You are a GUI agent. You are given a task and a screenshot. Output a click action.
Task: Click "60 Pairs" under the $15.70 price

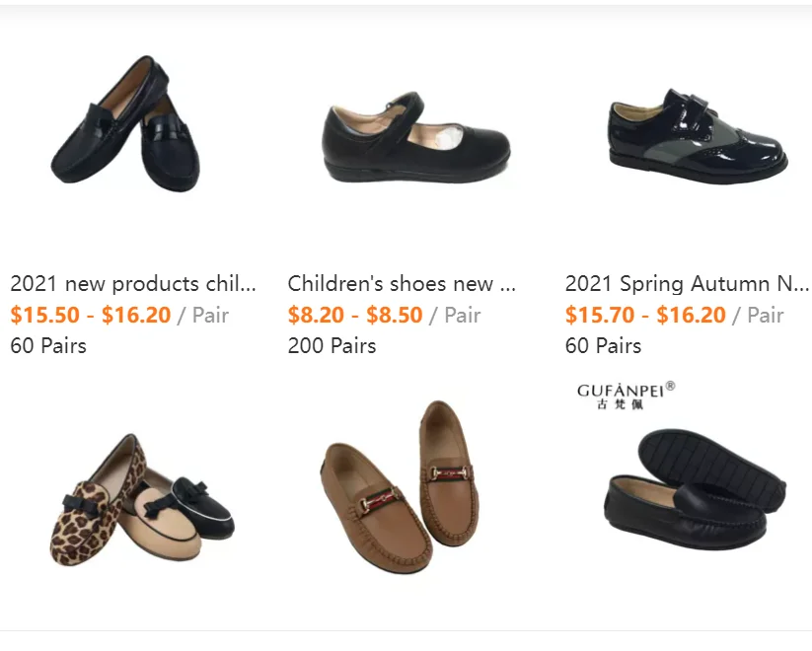tap(603, 346)
